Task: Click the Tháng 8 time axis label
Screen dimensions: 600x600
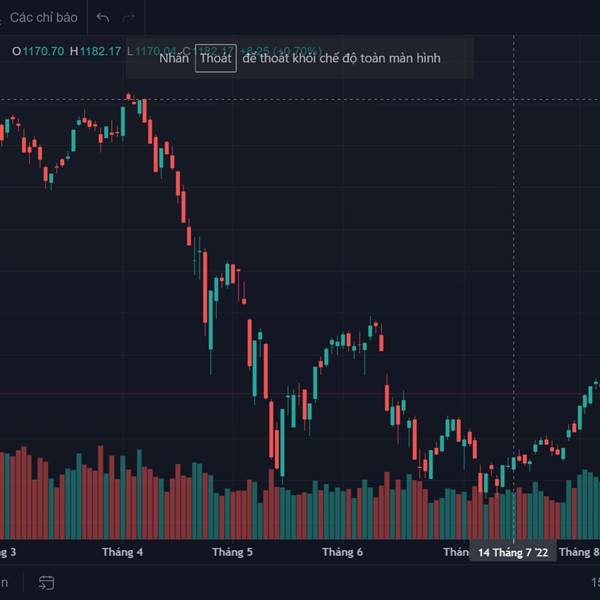Action: tap(579, 552)
